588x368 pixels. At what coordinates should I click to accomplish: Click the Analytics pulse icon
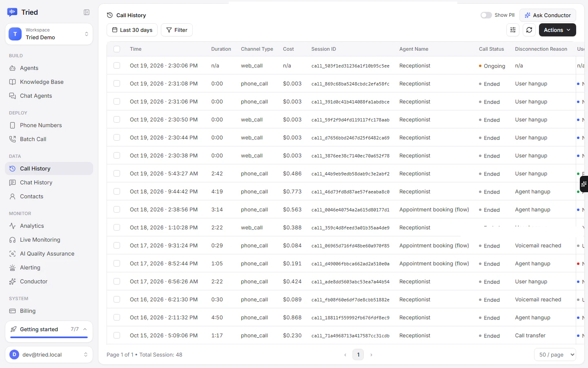pos(13,226)
